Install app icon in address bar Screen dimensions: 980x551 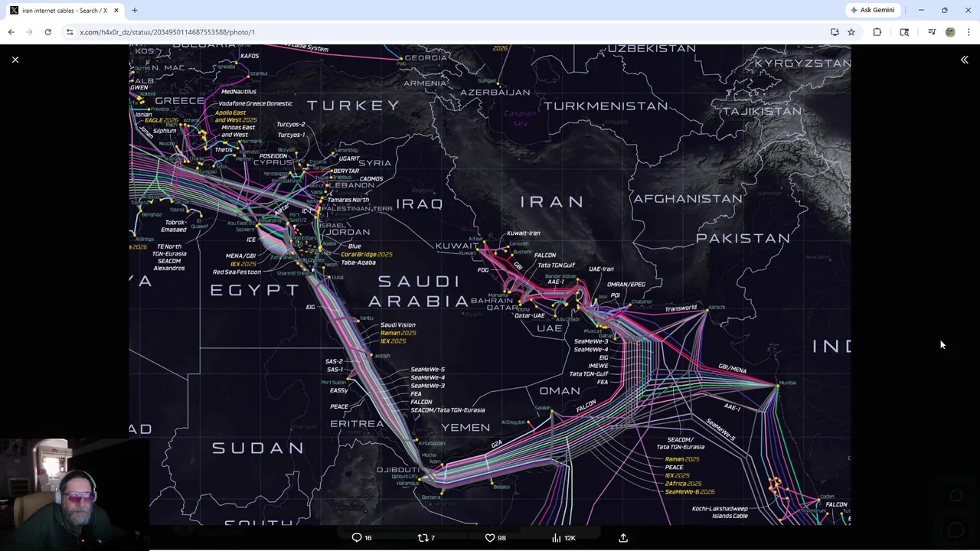835,32
